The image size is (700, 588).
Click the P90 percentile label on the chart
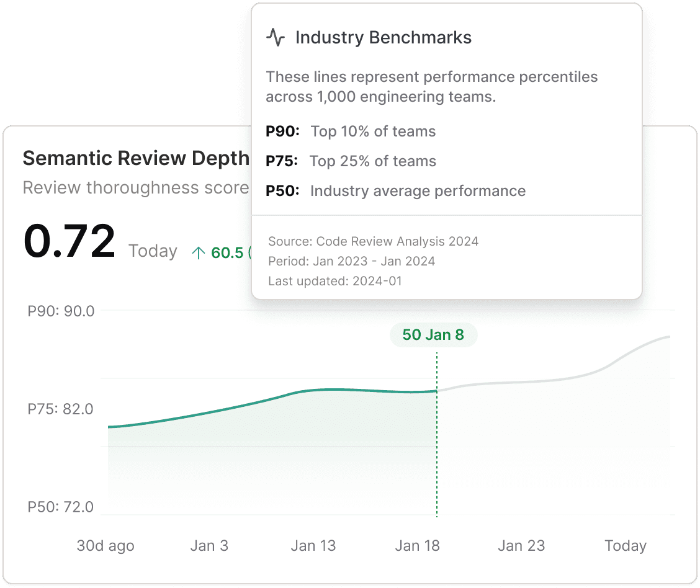61,311
